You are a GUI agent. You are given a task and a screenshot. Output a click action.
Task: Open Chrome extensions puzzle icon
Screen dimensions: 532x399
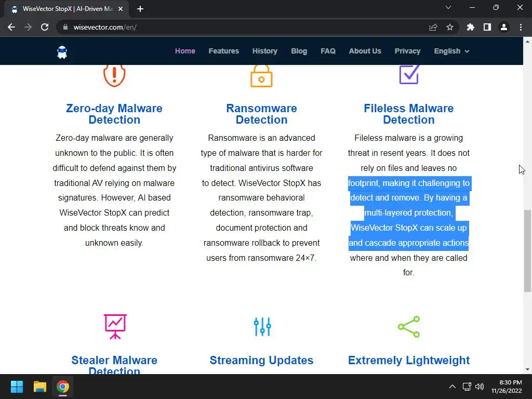coord(471,27)
